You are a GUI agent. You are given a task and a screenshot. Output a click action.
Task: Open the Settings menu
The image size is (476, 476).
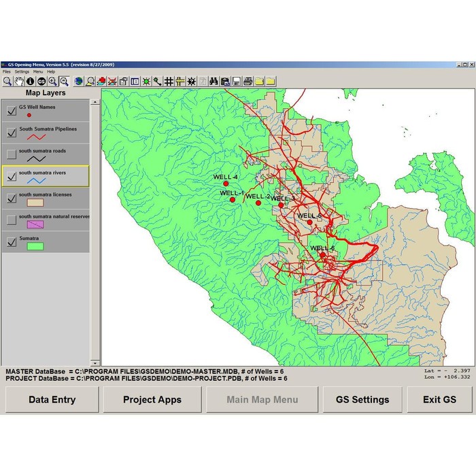pos(22,71)
